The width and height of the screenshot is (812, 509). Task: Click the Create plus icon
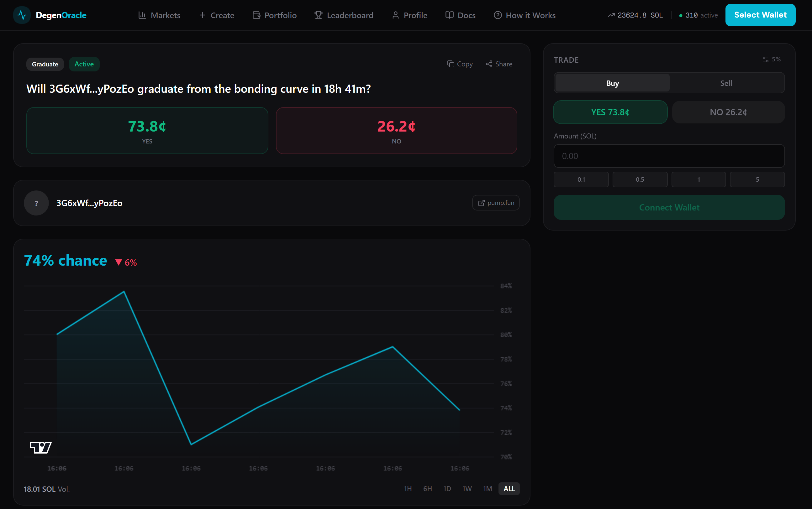(203, 15)
